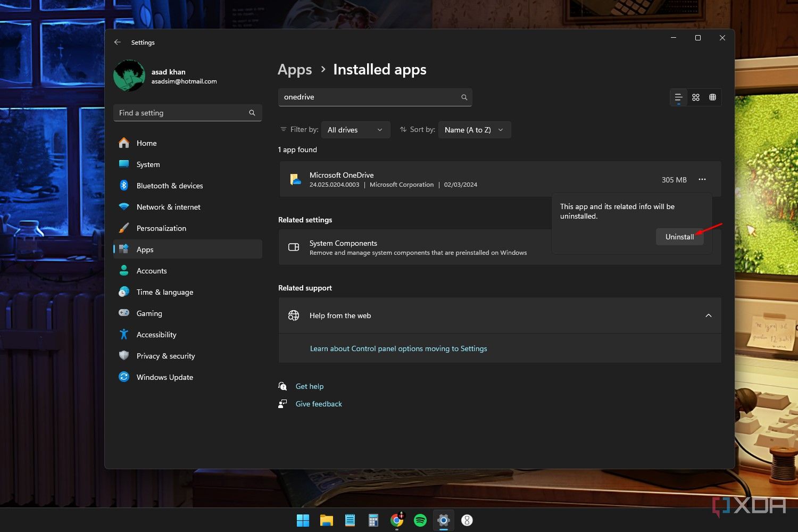
Task: Click the globe icon beside Help from the web
Action: click(294, 315)
